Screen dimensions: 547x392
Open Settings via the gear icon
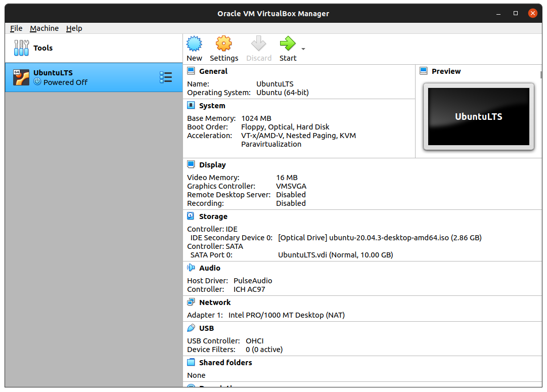223,45
